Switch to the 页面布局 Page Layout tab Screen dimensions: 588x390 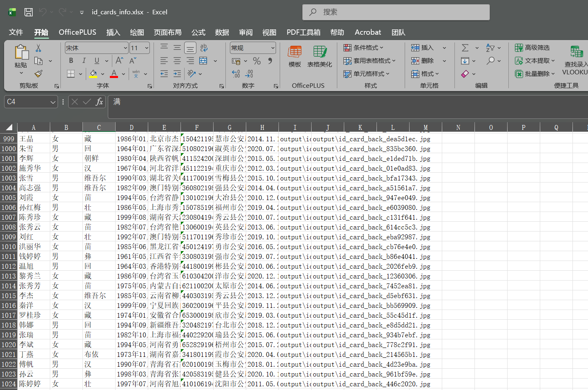click(x=167, y=32)
